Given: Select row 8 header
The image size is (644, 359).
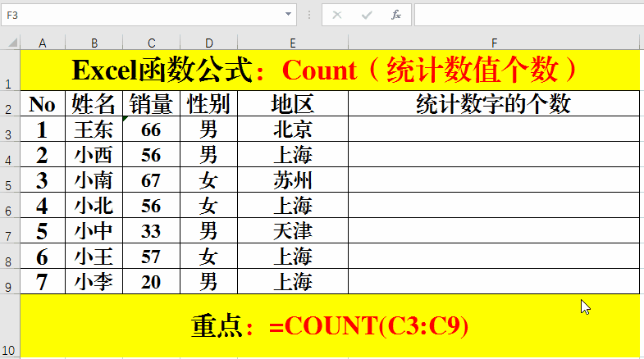Looking at the screenshot, I should click(x=10, y=256).
